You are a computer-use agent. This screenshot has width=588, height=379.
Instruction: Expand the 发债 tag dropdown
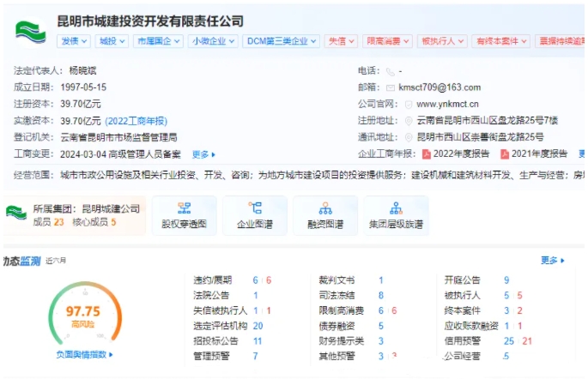[73, 41]
